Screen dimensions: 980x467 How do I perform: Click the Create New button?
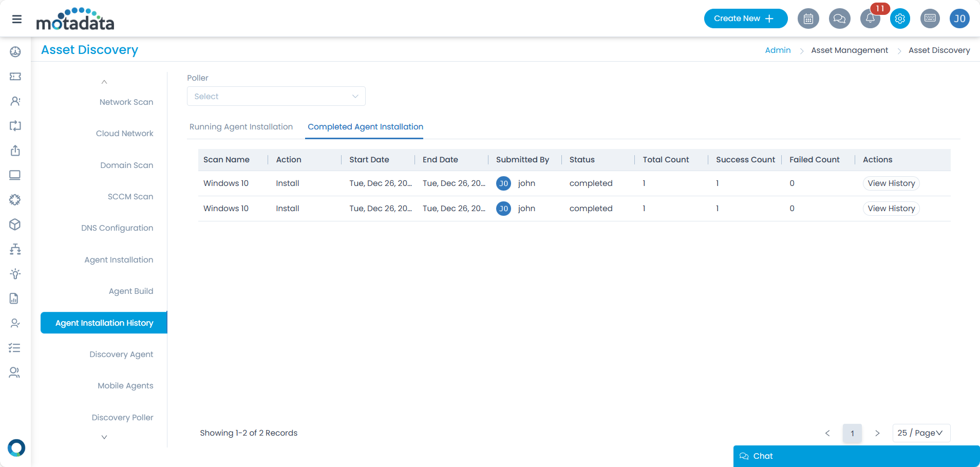click(x=745, y=18)
